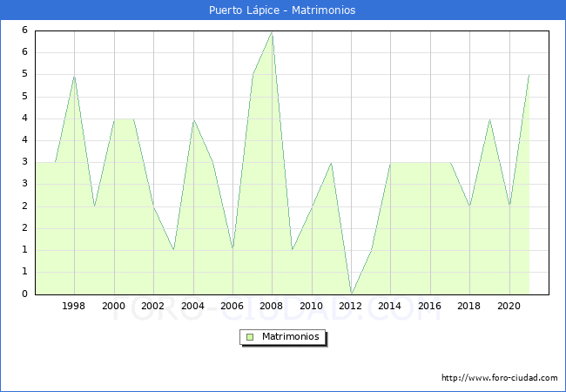Click the 2019 peak data point

tap(490, 119)
